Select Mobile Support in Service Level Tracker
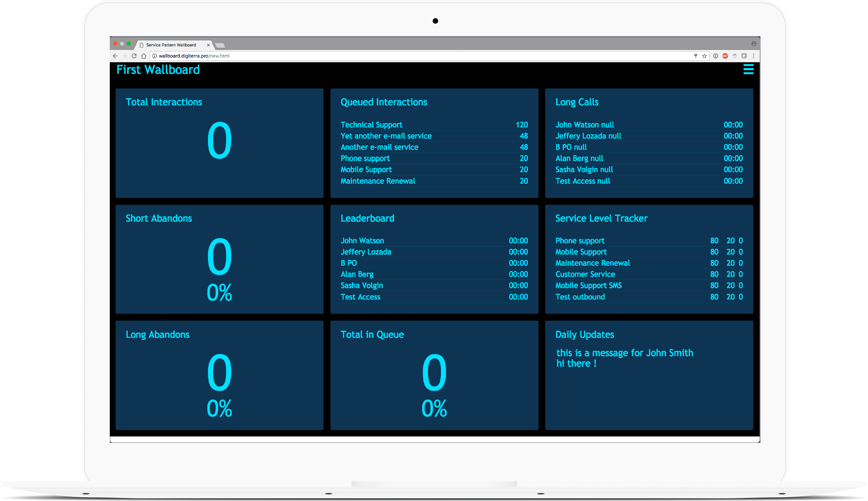This screenshot has height=501, width=868. (x=581, y=252)
